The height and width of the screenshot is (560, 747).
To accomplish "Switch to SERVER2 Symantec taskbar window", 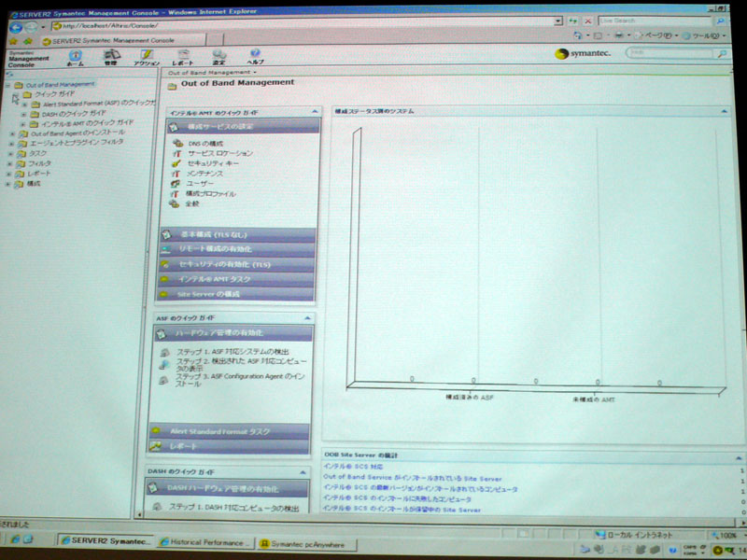I will [x=106, y=541].
